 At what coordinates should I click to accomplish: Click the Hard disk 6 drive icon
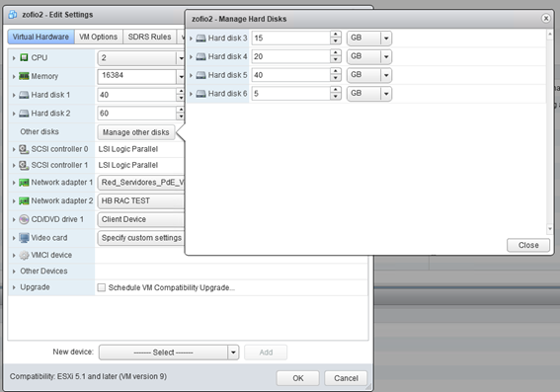click(x=201, y=94)
